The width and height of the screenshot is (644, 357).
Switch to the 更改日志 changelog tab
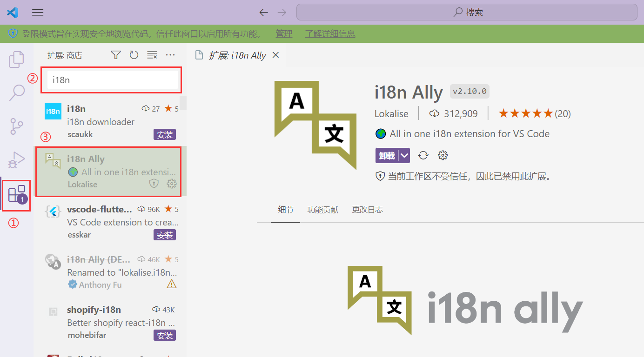tap(368, 210)
